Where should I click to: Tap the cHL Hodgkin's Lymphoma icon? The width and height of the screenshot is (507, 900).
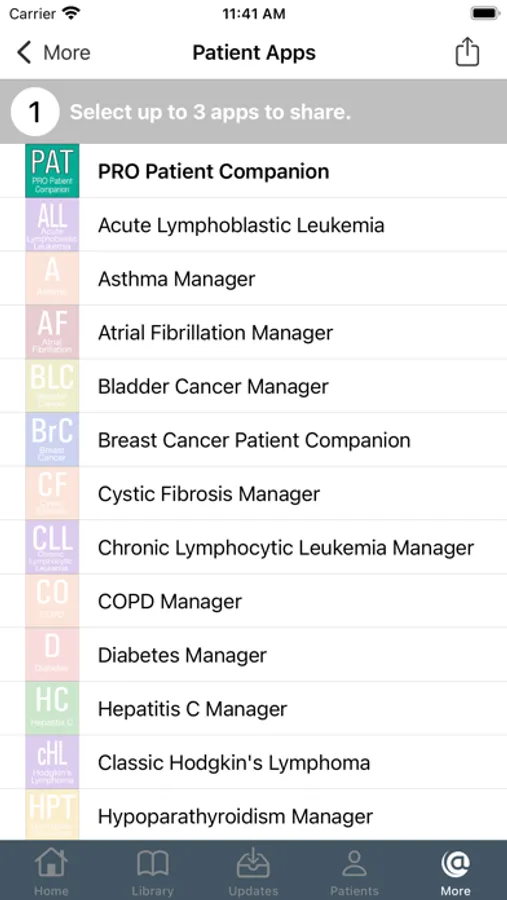(52, 762)
